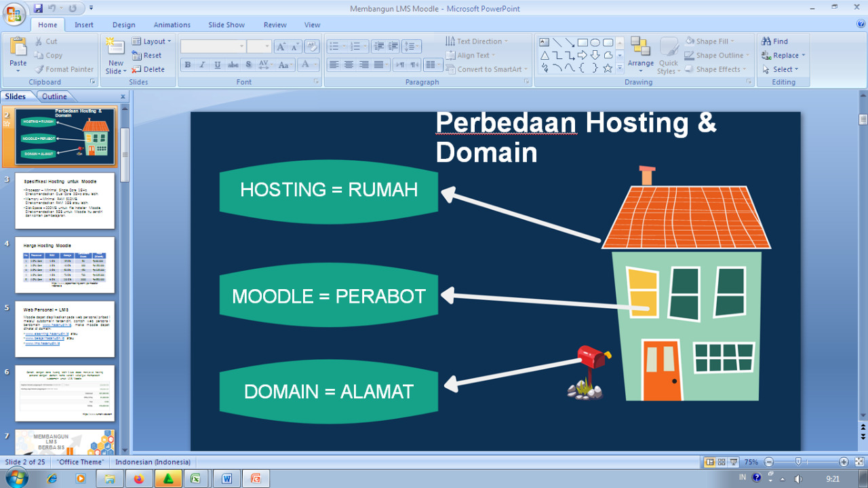Open the Shape Fill dropdown
868x488 pixels.
[x=713, y=41]
